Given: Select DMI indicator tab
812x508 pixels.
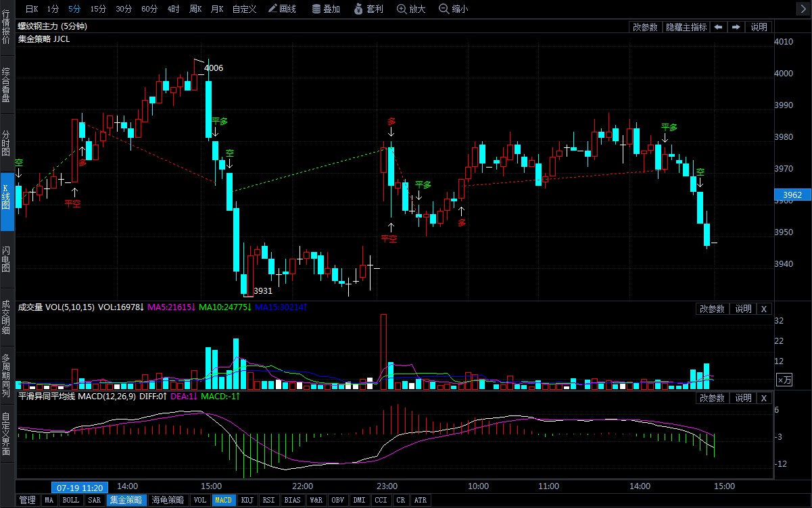Looking at the screenshot, I should (x=360, y=501).
